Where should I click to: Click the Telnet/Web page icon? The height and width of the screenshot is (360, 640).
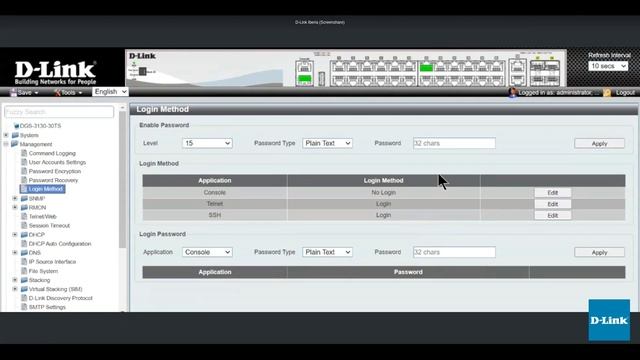(24, 216)
